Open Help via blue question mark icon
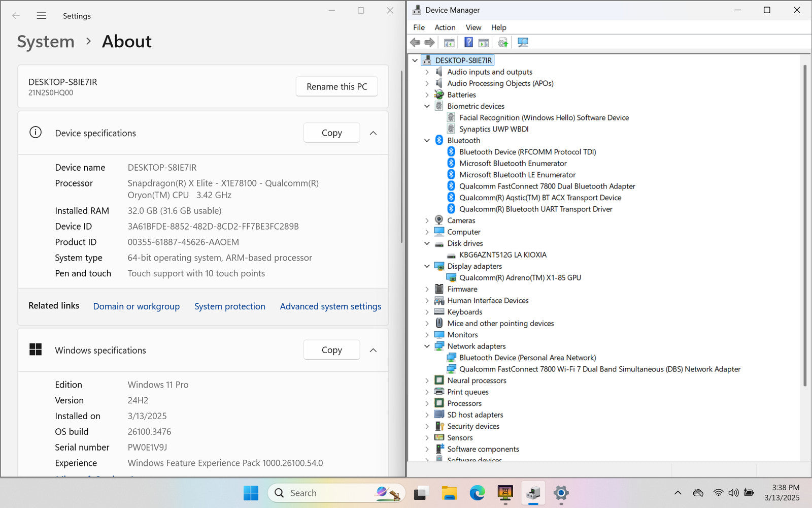Screen dimensions: 812x508 tap(468, 42)
